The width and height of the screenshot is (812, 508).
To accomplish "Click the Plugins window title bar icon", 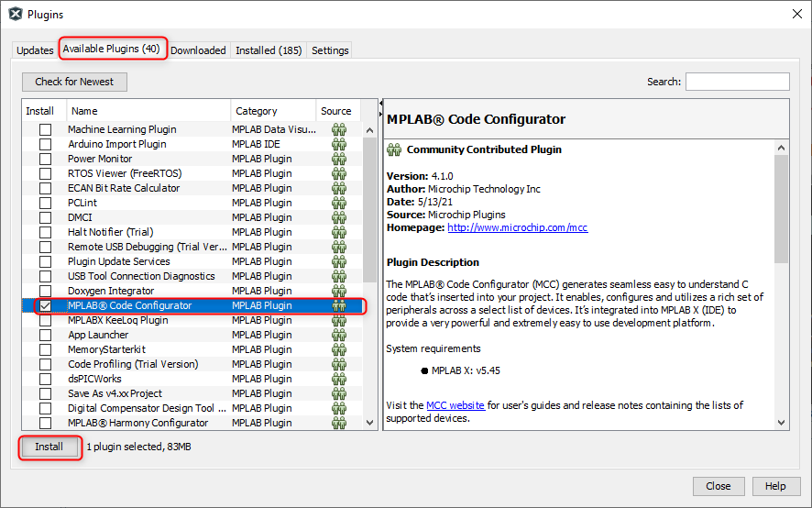I will pyautogui.click(x=15, y=14).
